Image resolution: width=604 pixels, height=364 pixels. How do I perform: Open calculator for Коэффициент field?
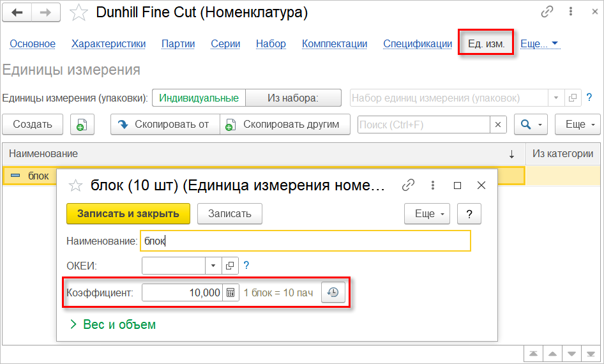230,292
